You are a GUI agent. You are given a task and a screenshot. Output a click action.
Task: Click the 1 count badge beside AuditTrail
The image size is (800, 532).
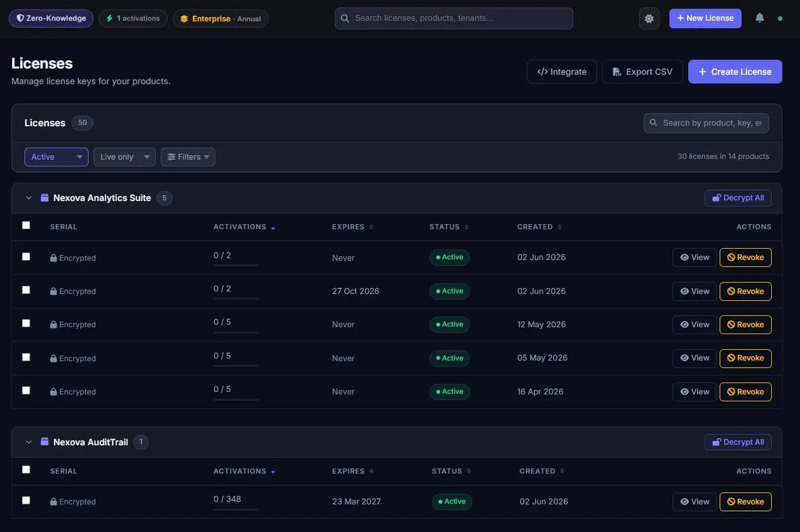click(141, 442)
